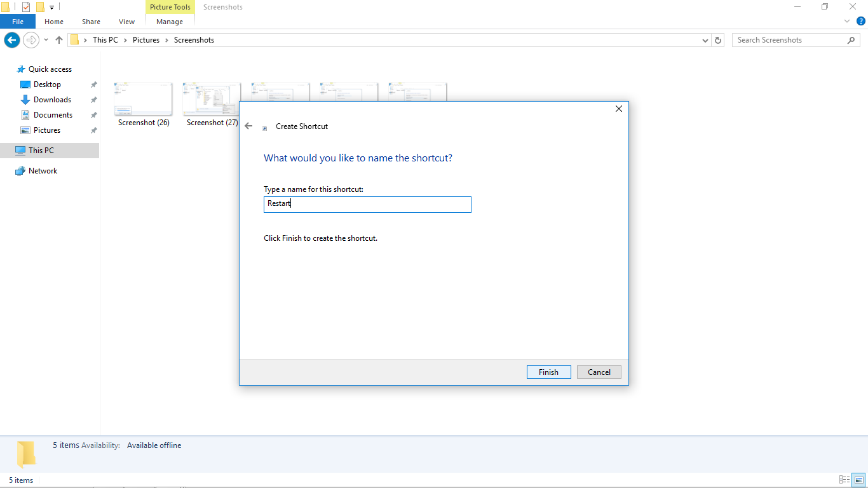
Task: Refresh the Screenshots folder view
Action: [x=719, y=40]
